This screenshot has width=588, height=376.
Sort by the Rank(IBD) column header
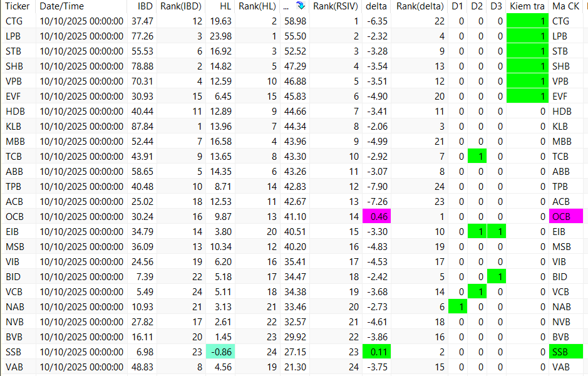click(x=181, y=6)
